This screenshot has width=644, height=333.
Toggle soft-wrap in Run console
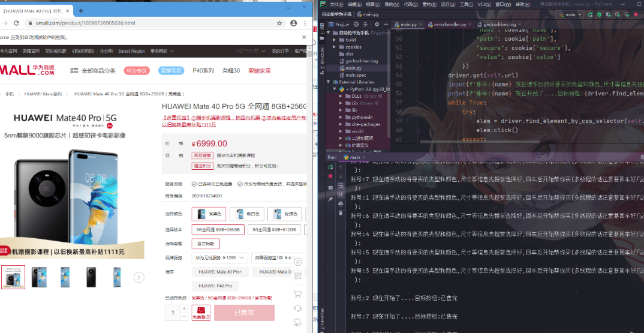tap(341, 186)
